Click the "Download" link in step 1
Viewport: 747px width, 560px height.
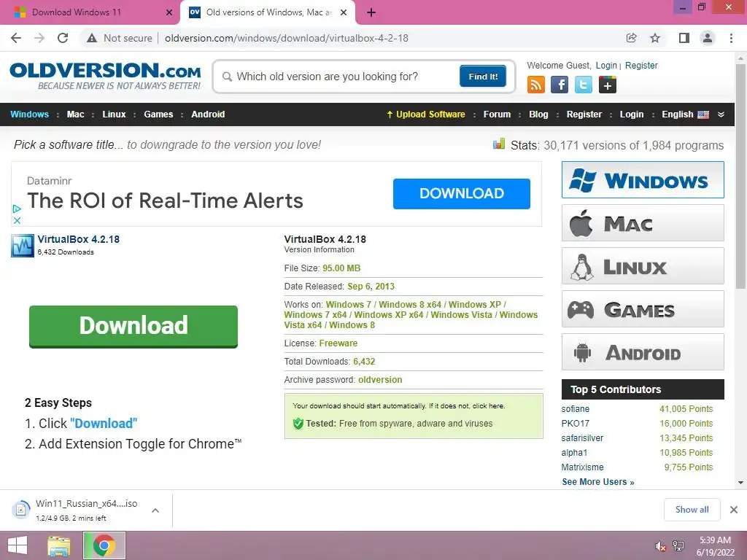point(104,424)
